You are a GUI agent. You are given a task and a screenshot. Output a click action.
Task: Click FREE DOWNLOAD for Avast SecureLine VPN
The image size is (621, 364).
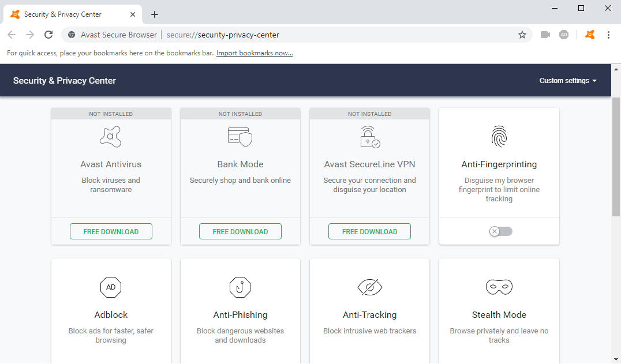tap(369, 231)
